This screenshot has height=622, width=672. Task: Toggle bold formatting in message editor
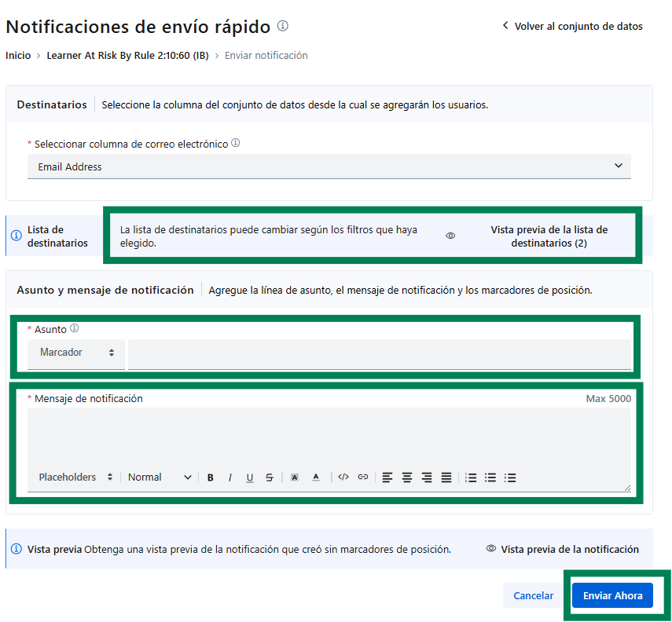[x=211, y=477]
